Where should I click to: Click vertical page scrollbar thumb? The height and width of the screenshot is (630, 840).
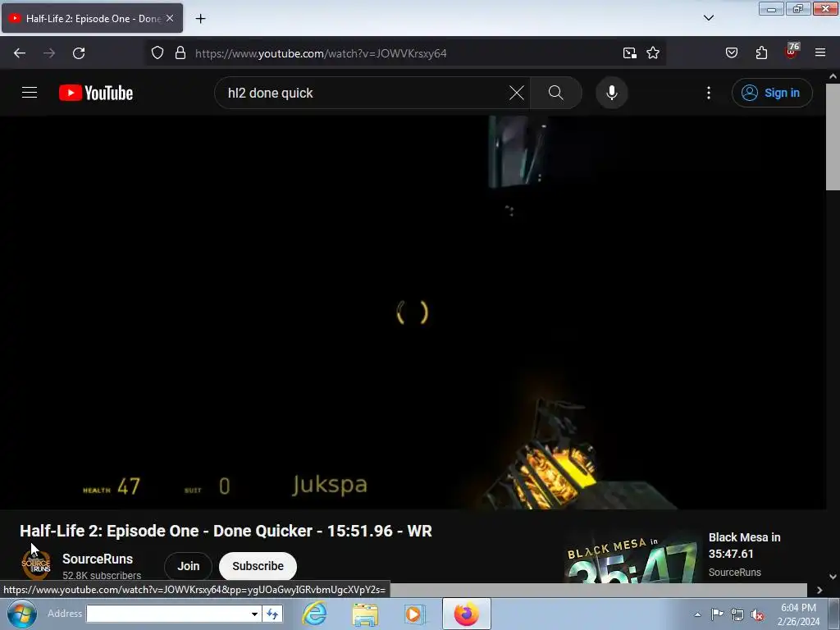(x=833, y=137)
